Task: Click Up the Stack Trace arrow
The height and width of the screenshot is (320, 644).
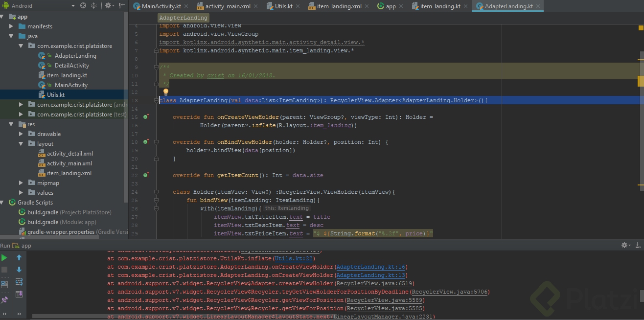Action: 19,257
